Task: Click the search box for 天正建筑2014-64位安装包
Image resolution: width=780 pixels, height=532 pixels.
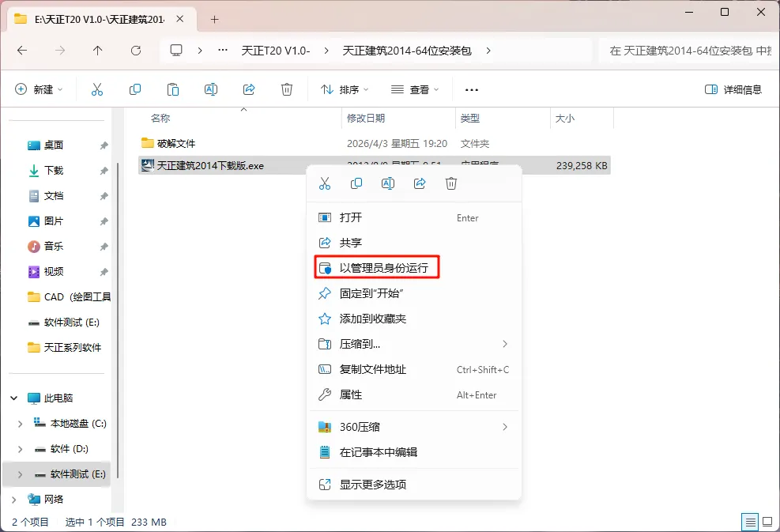Action: click(688, 51)
